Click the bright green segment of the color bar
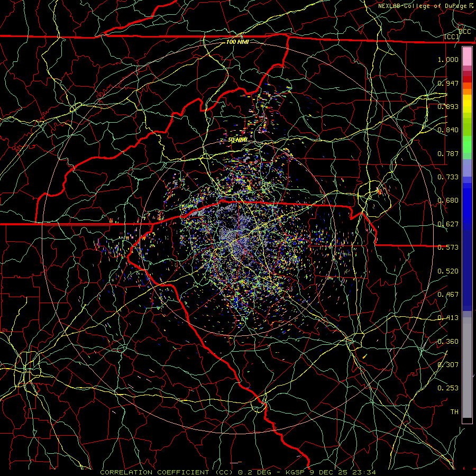 point(467,144)
